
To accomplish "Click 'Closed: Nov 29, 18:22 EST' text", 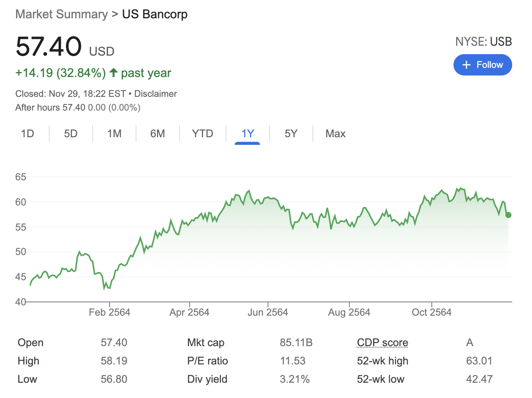I will (x=71, y=94).
